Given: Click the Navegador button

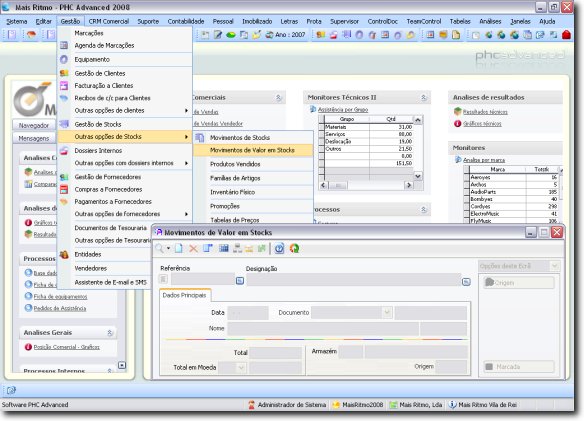Looking at the screenshot, I should [x=34, y=125].
